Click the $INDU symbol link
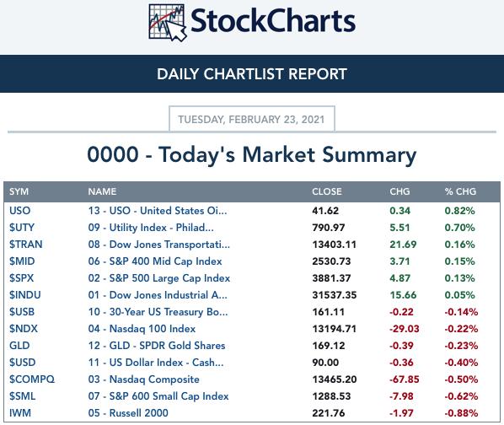Image resolution: width=504 pixels, height=425 pixels. tap(25, 295)
